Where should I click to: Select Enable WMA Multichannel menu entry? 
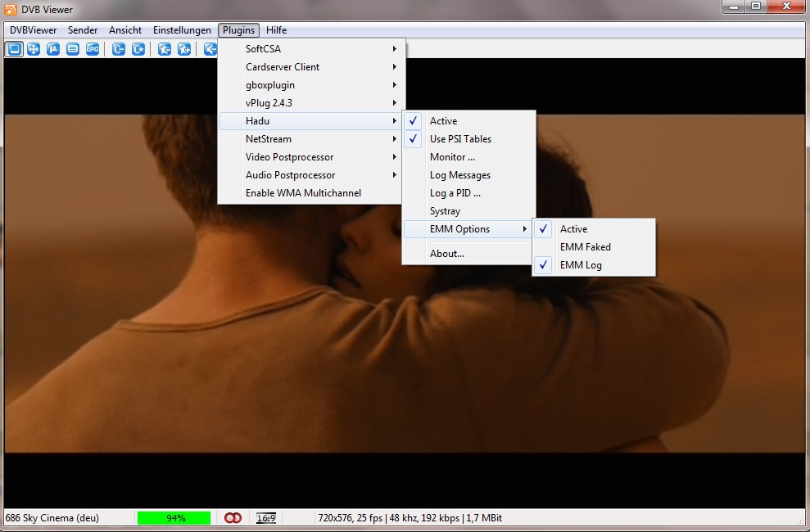303,193
